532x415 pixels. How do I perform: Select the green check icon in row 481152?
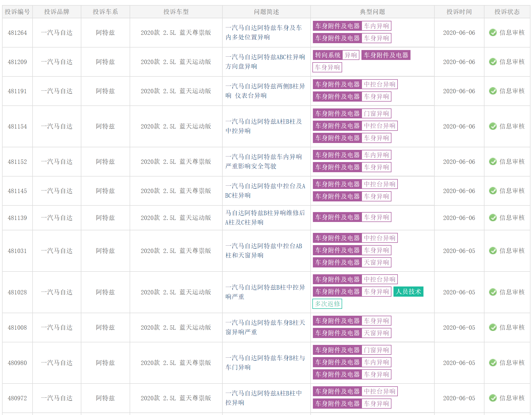coord(493,162)
